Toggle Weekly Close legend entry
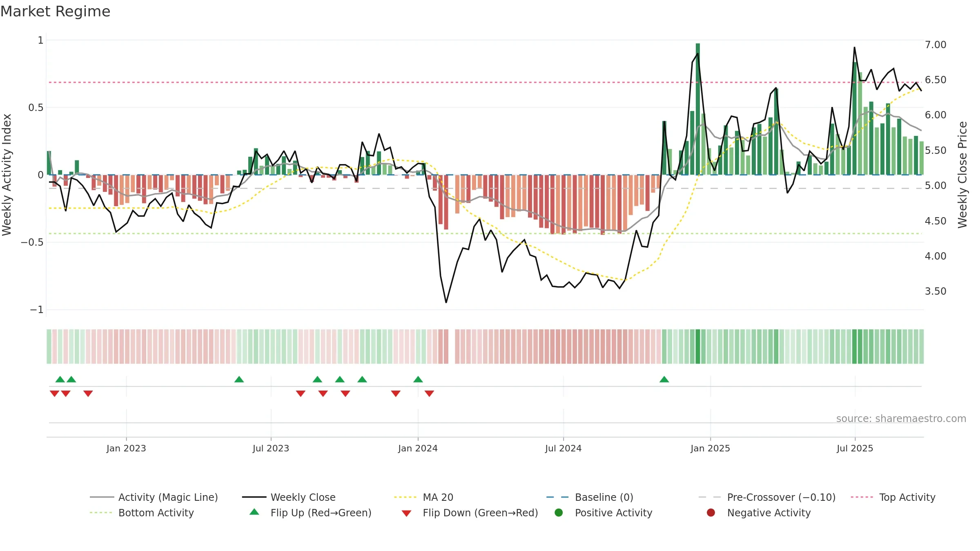Screen dimensions: 980x551 click(289, 497)
